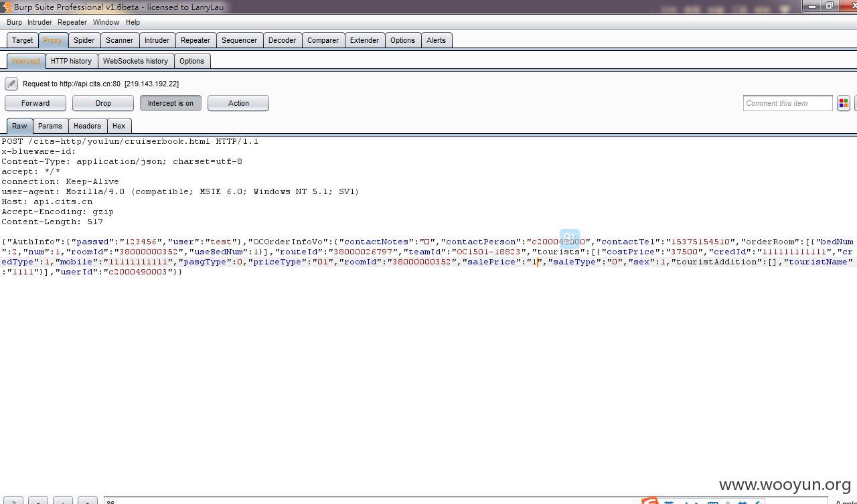857x504 pixels.
Task: Toggle the "Intercept is on" button
Action: pos(171,103)
